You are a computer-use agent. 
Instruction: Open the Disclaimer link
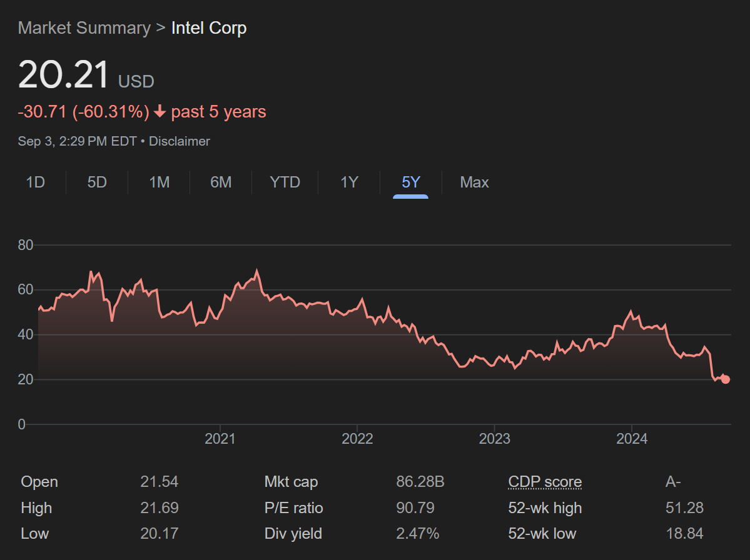(x=179, y=141)
